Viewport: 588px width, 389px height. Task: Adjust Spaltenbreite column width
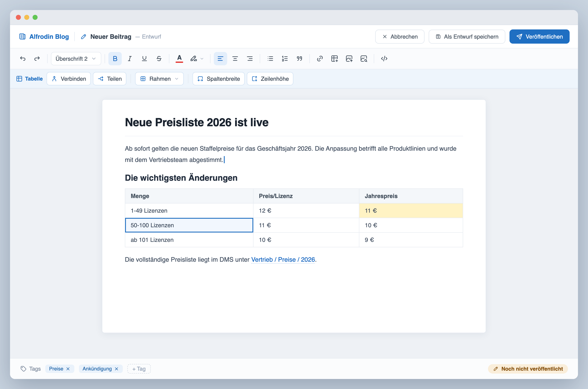coord(218,79)
